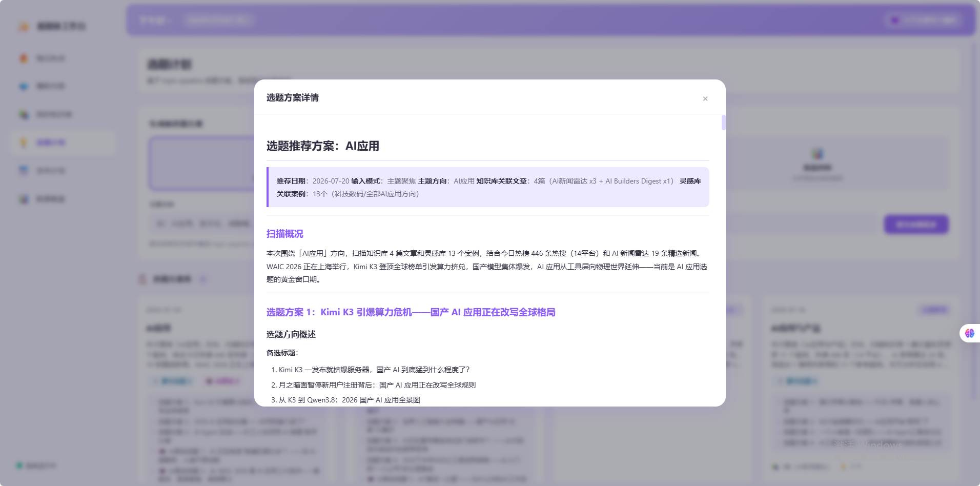Click the 选题方案 1 Kimi K3 heading
This screenshot has width=980, height=486.
pos(411,312)
